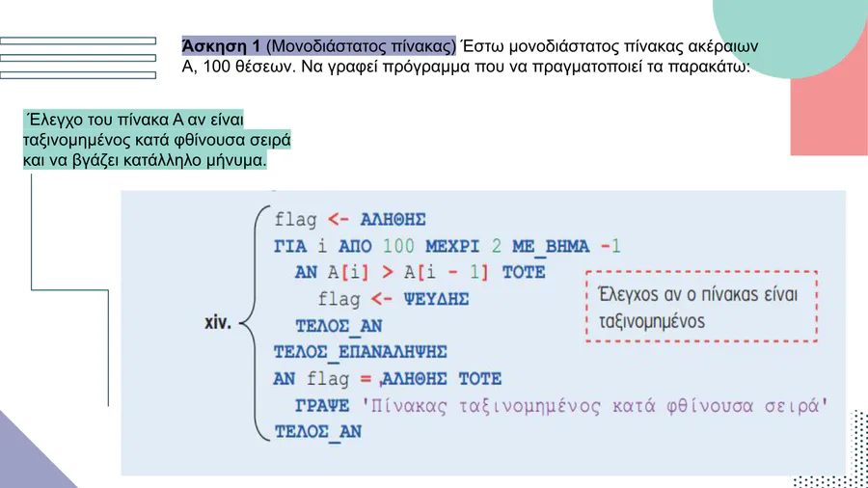Click the last "ΤΕΛΟΣ_ΑΝ" code line
The image size is (868, 488).
click(317, 431)
